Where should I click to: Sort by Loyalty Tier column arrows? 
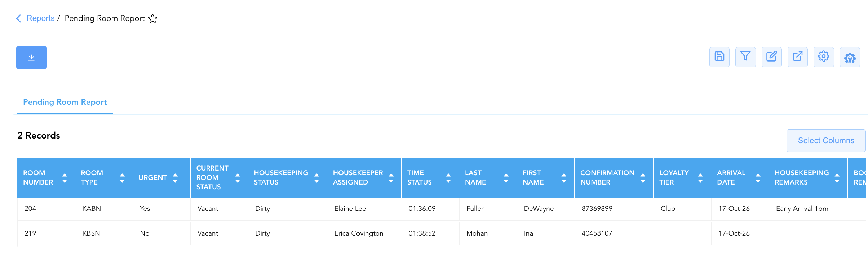point(700,178)
